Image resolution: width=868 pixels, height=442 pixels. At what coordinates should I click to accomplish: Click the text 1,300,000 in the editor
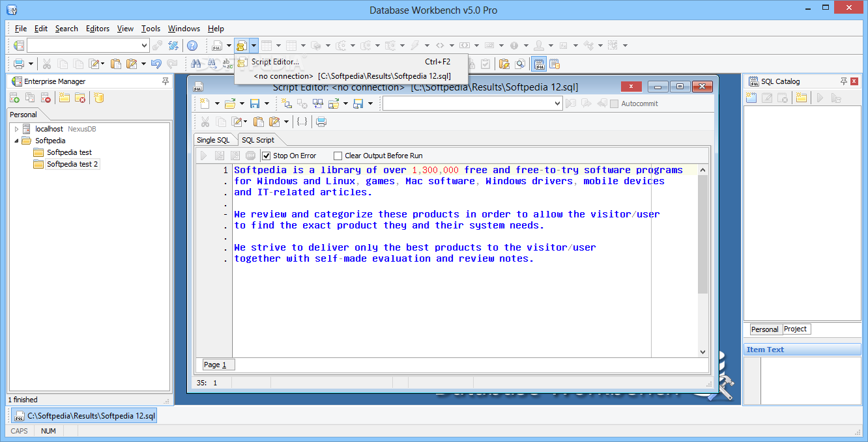(x=435, y=170)
